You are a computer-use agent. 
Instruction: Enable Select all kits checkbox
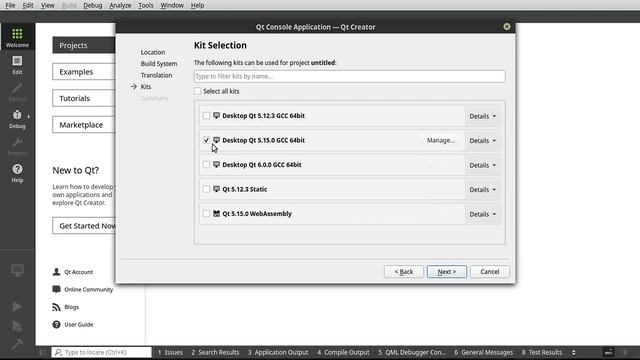click(198, 91)
